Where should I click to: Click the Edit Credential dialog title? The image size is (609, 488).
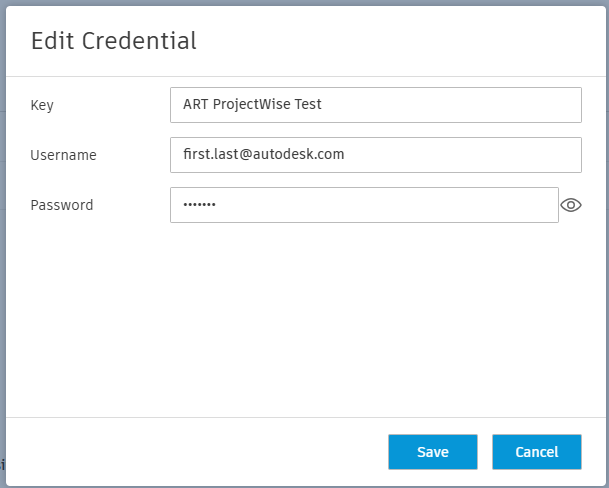pyautogui.click(x=114, y=41)
